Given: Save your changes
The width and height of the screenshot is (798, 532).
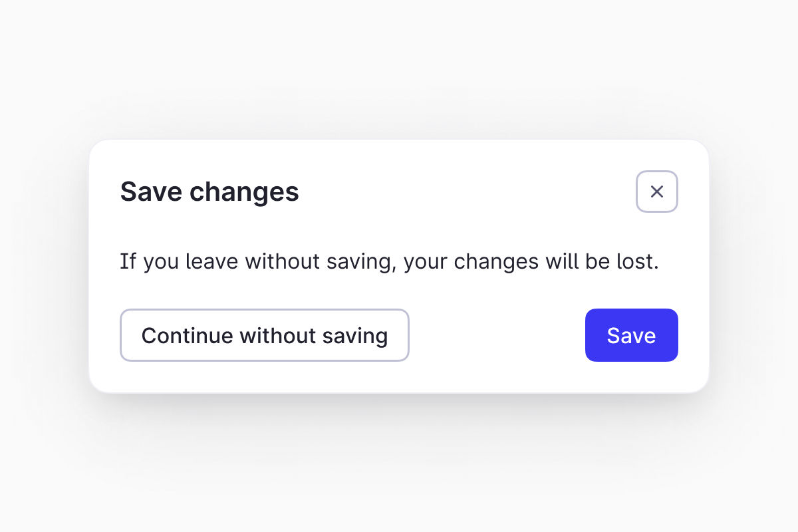Looking at the screenshot, I should 631,335.
